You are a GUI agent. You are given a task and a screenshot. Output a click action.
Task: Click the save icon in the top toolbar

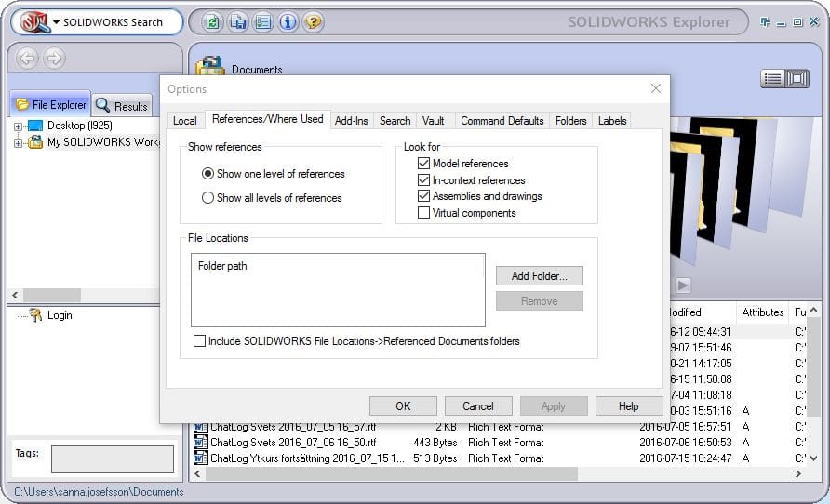point(238,22)
